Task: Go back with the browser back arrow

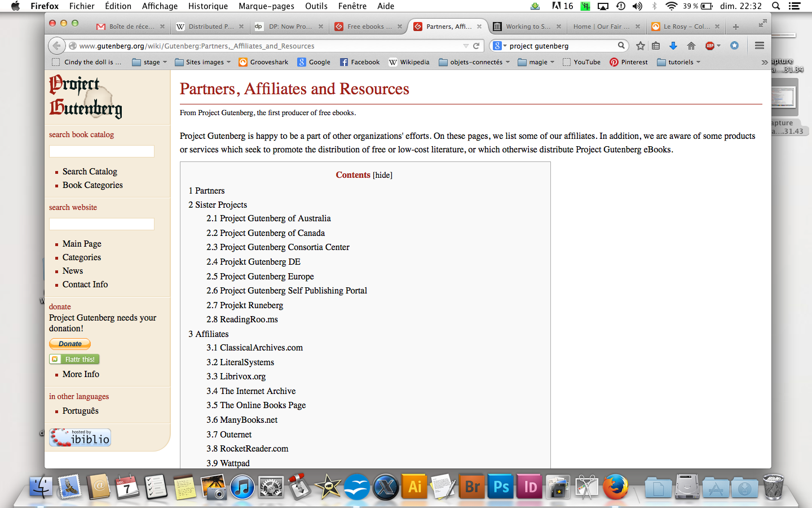Action: (56, 46)
